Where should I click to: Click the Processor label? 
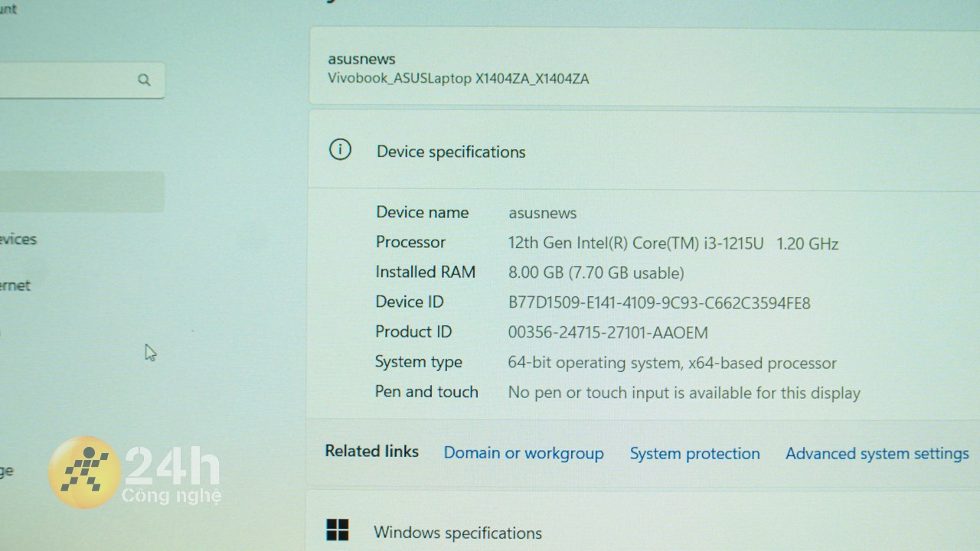(x=410, y=242)
